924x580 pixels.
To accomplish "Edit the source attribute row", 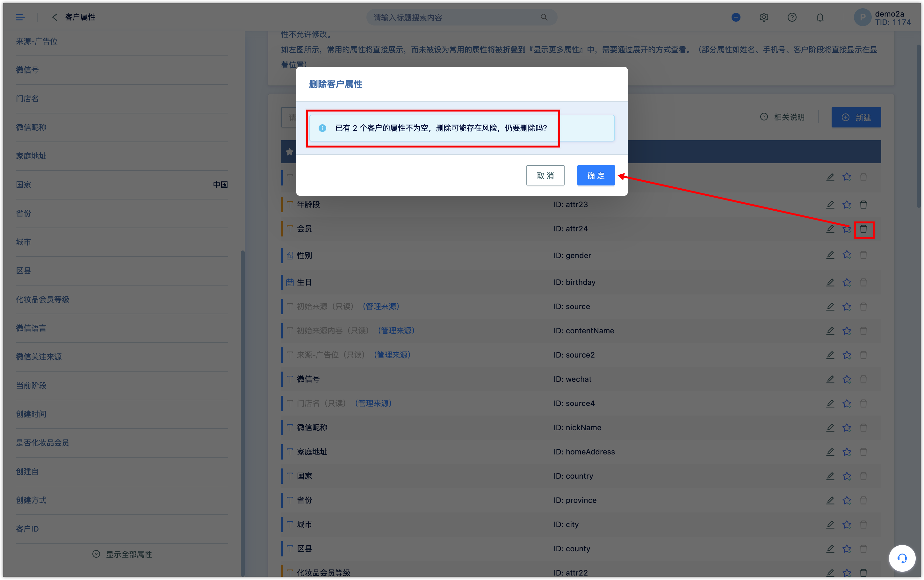I will click(830, 307).
